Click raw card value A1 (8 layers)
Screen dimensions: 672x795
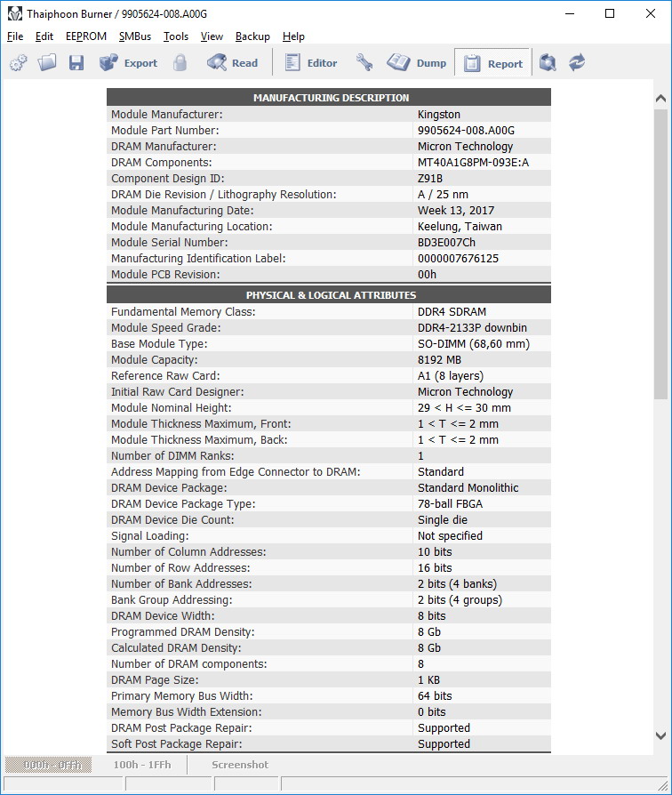tap(451, 375)
